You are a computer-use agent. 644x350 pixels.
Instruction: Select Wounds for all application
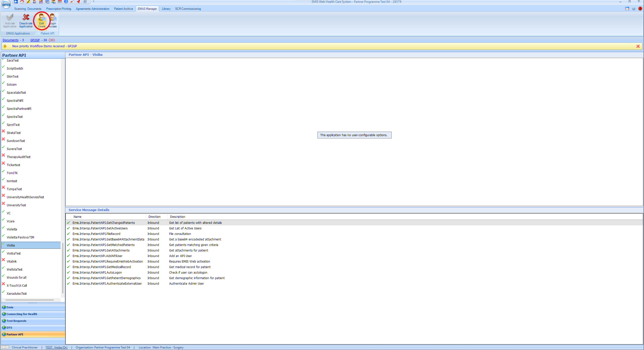31,277
